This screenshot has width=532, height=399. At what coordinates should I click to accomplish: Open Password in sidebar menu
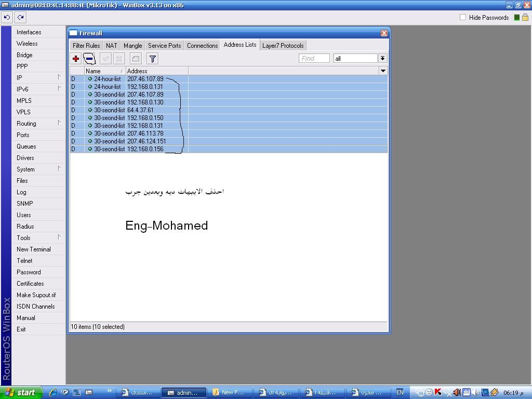pyautogui.click(x=38, y=272)
